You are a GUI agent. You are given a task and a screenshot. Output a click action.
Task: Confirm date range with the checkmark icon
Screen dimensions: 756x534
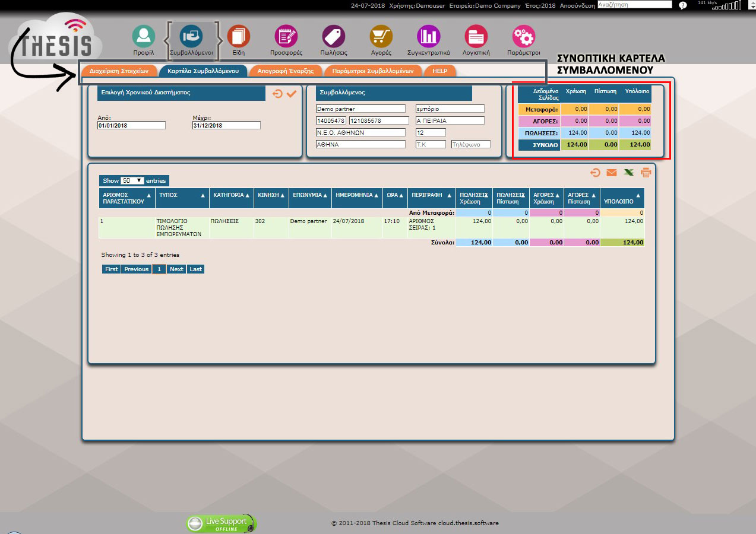(292, 94)
